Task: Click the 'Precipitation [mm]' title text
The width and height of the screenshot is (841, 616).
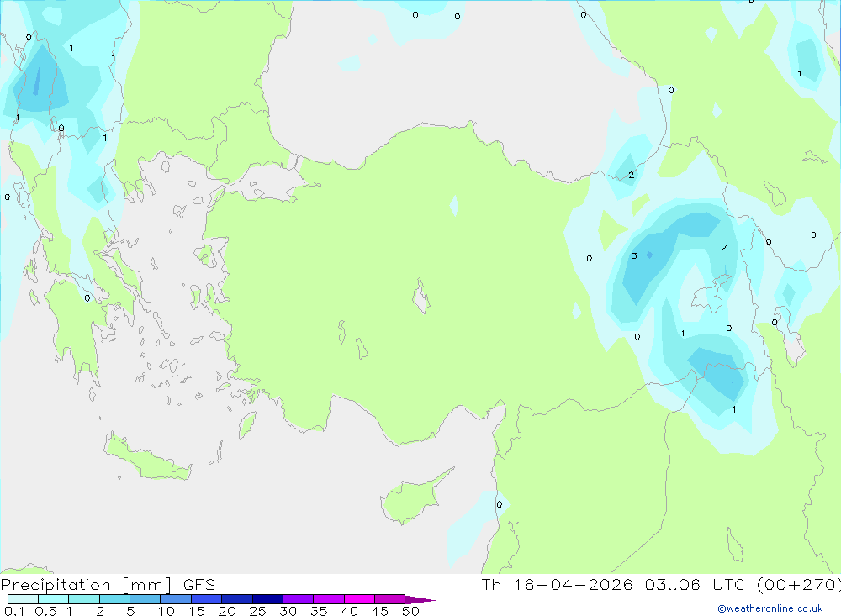Action: (86, 585)
